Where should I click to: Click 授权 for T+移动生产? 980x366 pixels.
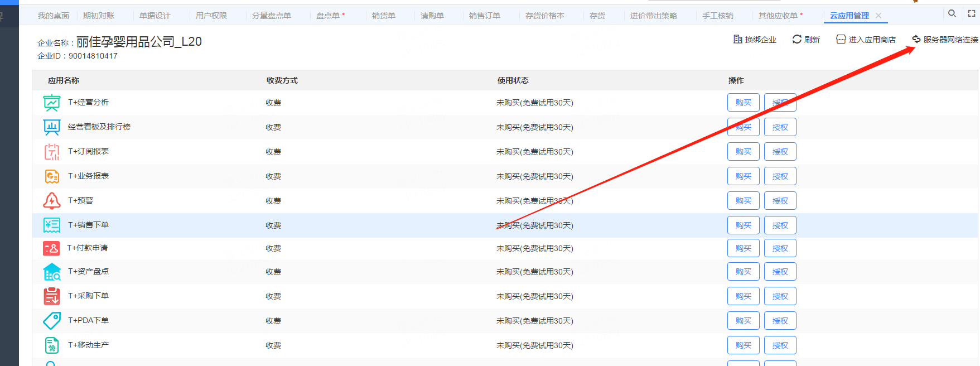[780, 345]
